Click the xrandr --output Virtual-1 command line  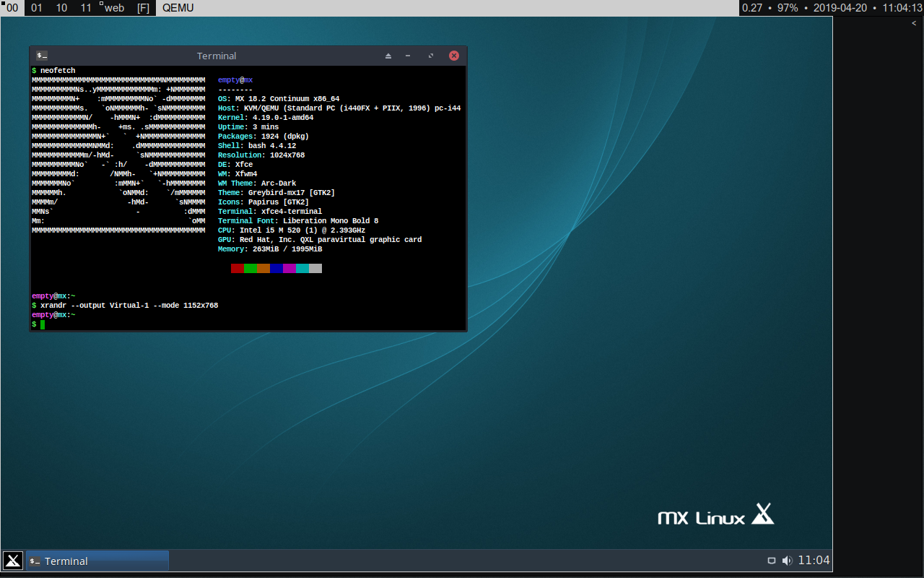click(125, 306)
